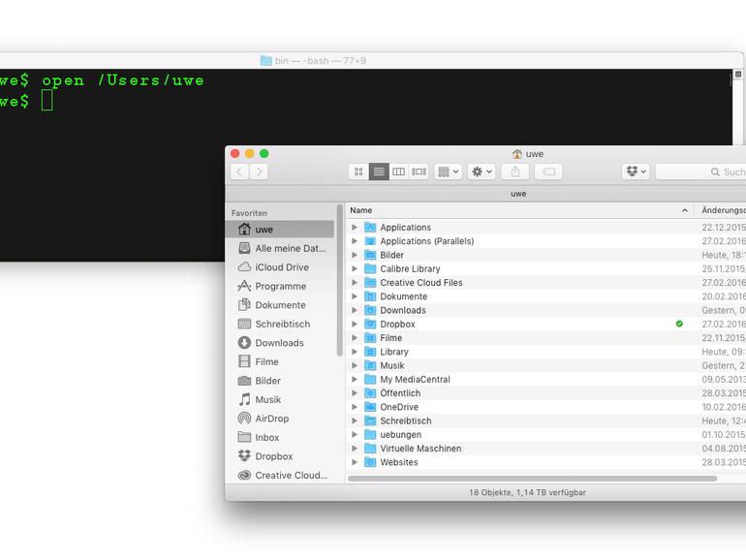Open the gear action menu
The width and height of the screenshot is (746, 560).
[x=482, y=171]
